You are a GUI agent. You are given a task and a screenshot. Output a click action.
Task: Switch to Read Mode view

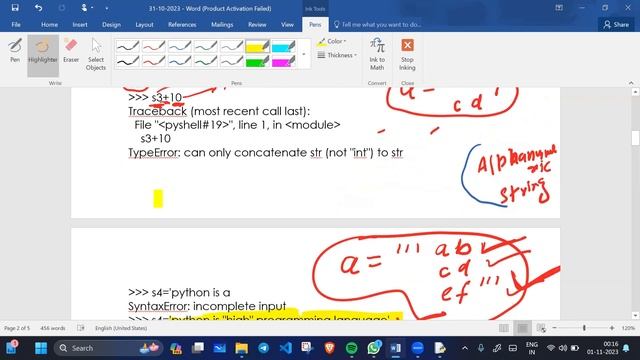point(504,328)
